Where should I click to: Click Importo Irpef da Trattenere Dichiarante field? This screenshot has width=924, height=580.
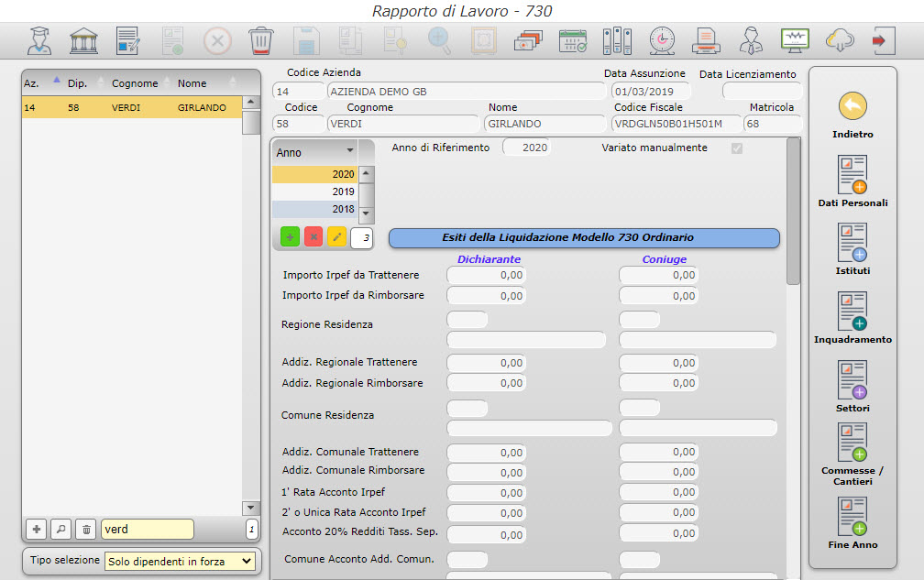pos(486,275)
